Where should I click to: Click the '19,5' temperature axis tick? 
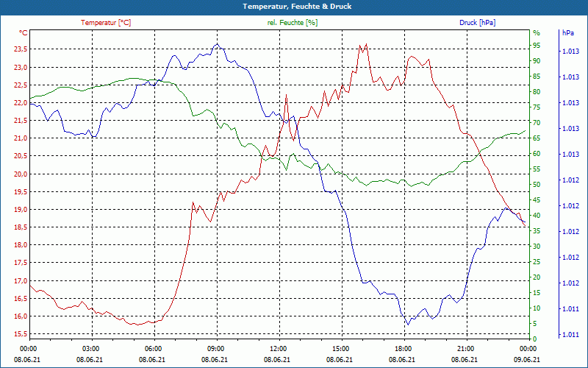click(x=21, y=192)
